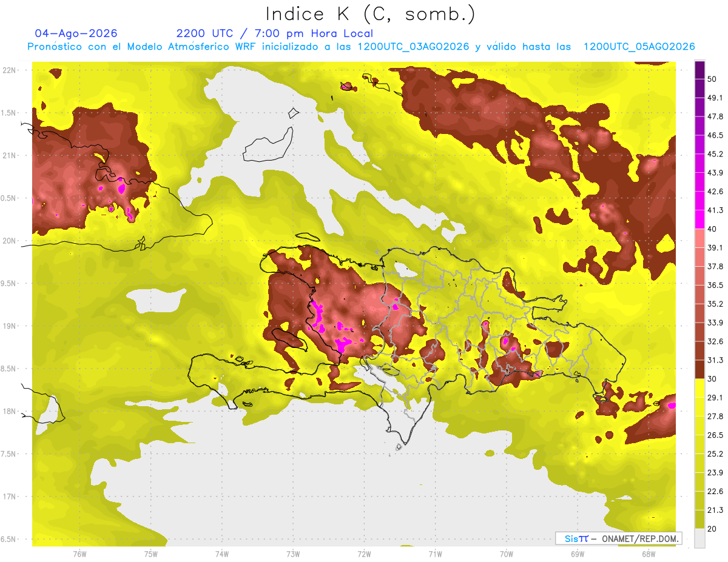
Task: Click the legend value 43.9
Action: tap(715, 173)
